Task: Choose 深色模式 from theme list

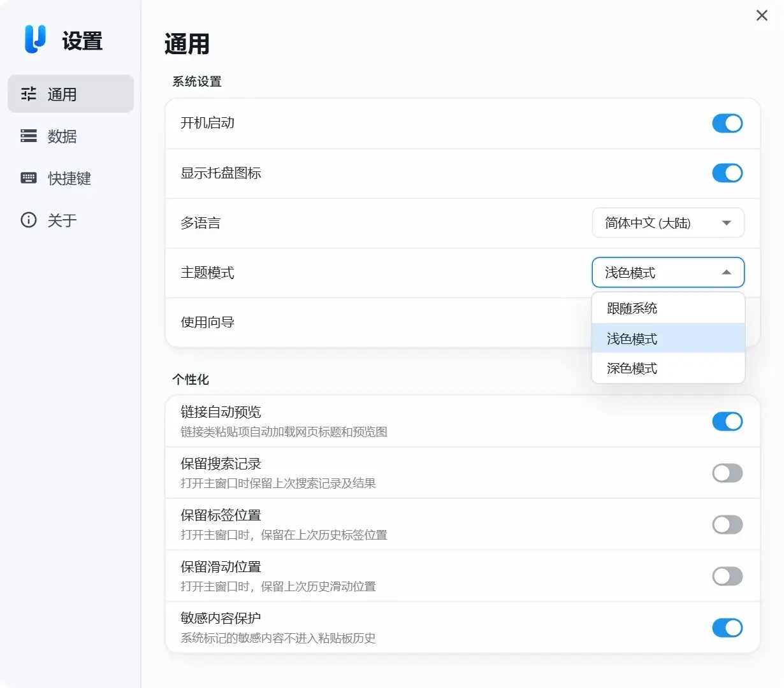Action: (668, 368)
